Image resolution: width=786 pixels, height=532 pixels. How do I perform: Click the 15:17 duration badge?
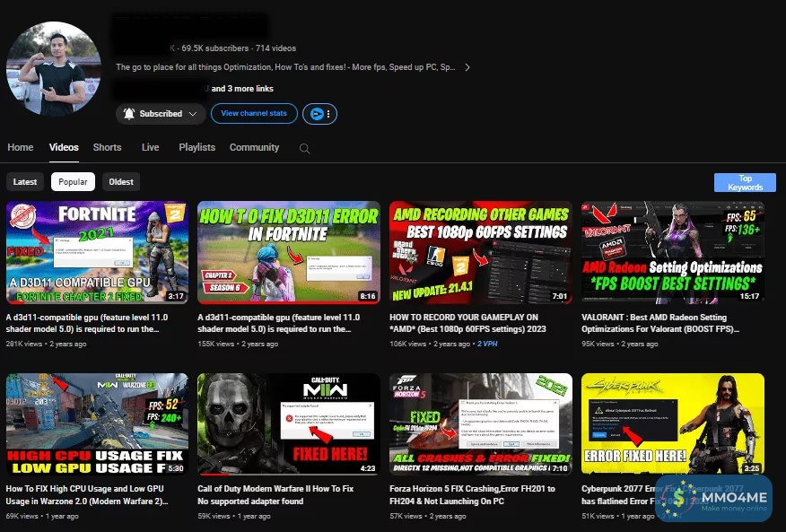749,296
